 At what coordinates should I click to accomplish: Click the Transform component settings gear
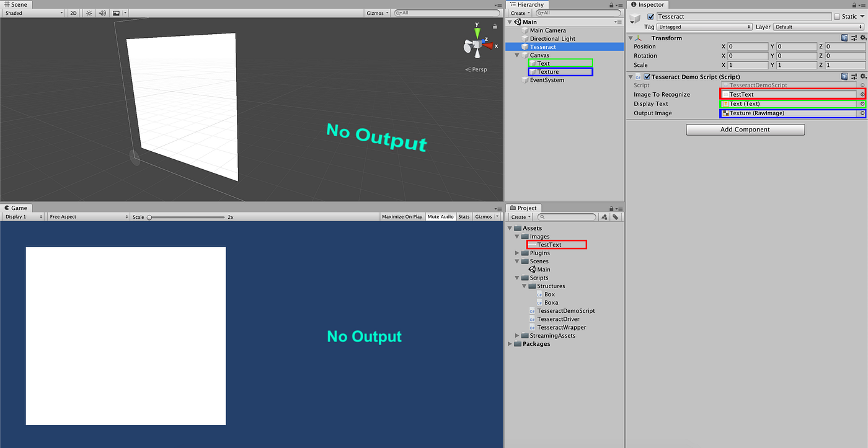tap(864, 38)
